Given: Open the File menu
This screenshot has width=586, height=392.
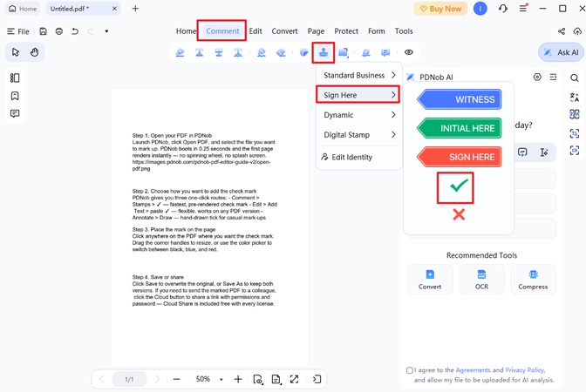Looking at the screenshot, I should click(18, 31).
